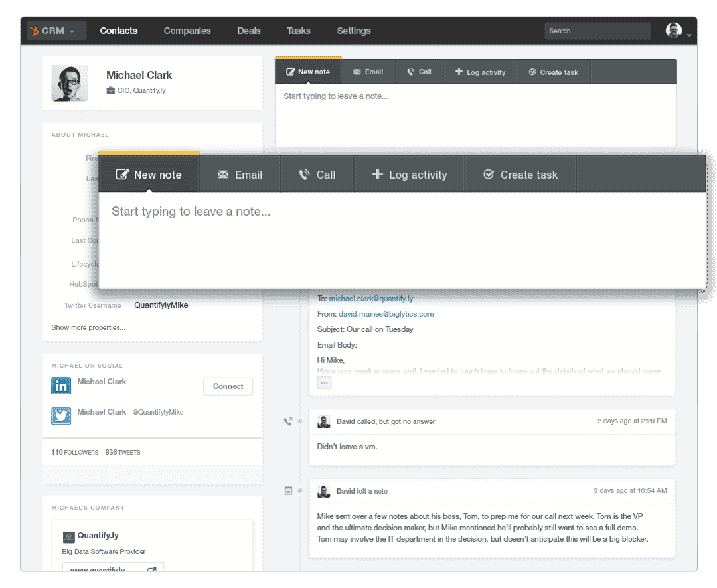
Task: Click the 'Subject: Our call on Tuesday' line
Action: (365, 329)
